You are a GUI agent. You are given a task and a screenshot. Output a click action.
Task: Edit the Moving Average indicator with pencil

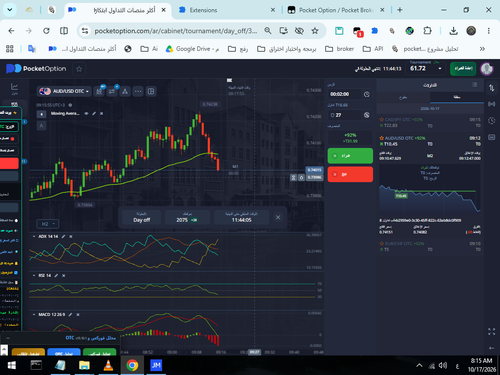pos(94,114)
